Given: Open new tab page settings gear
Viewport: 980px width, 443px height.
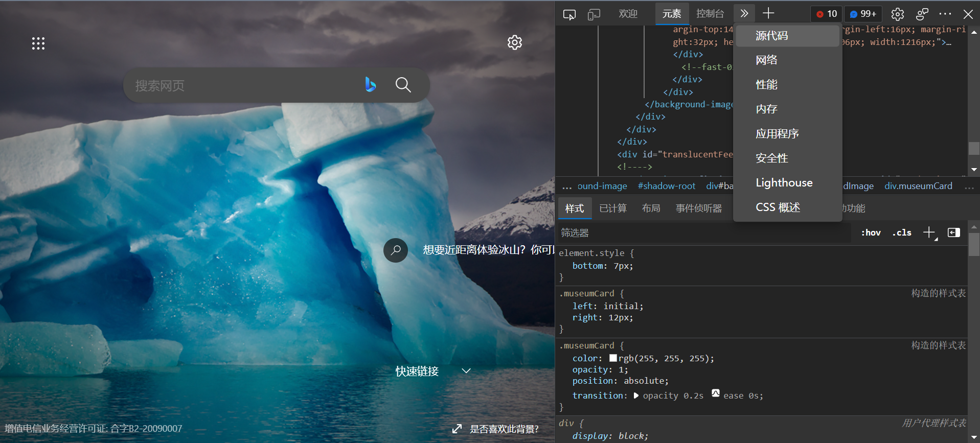Looking at the screenshot, I should pyautogui.click(x=514, y=42).
